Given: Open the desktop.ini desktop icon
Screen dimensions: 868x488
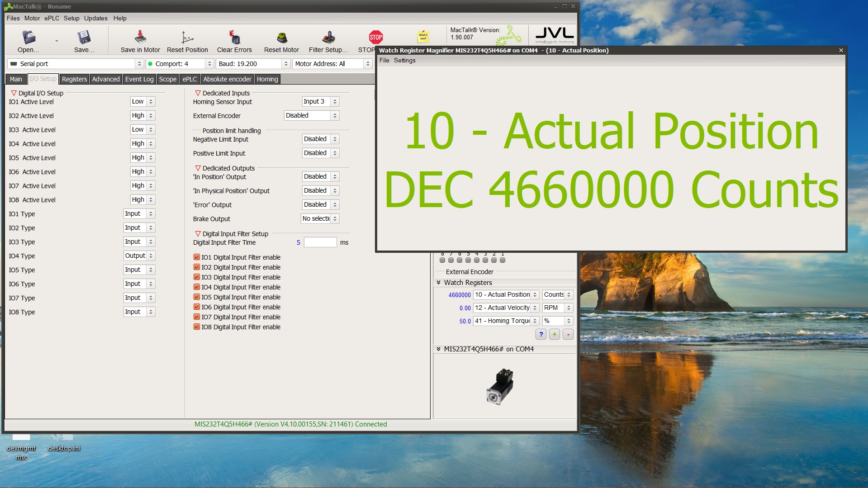Looking at the screenshot, I should click(x=64, y=442).
